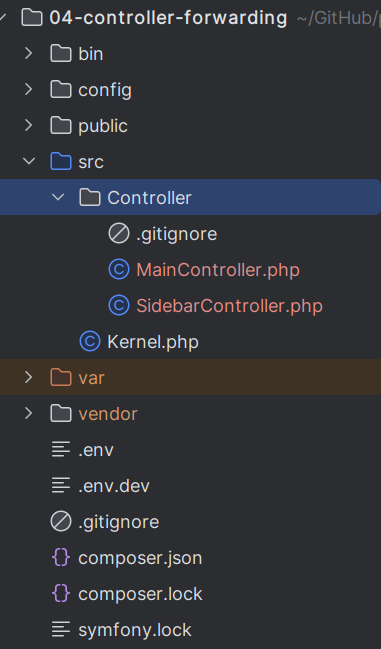Click the text file icon beside symfony.lock

click(61, 630)
